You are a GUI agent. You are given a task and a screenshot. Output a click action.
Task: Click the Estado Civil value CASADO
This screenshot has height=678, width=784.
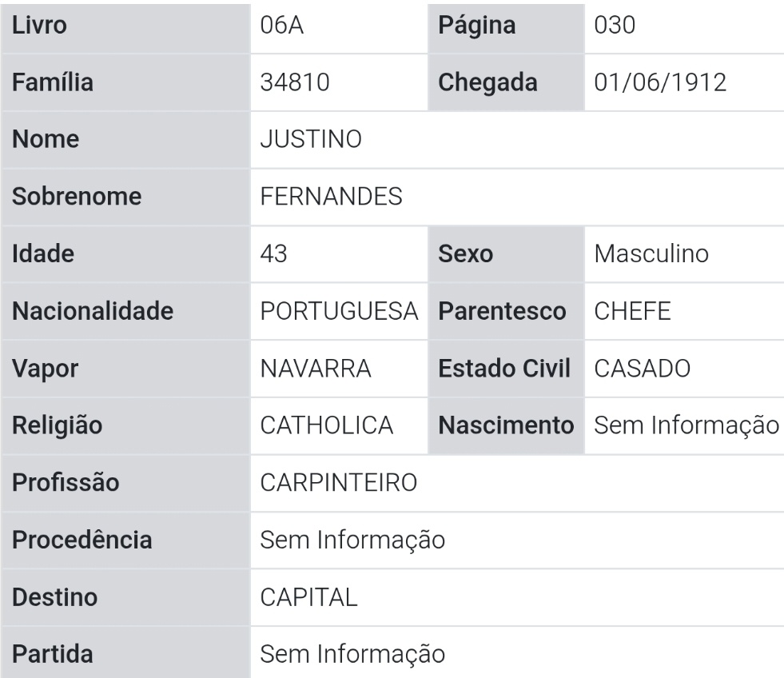[643, 369]
